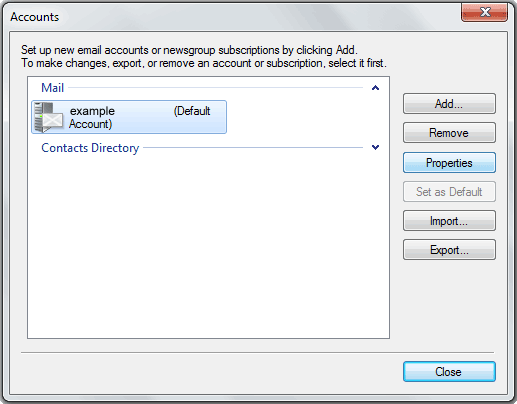
Task: Collapse the Mail section chevron
Action: click(375, 88)
